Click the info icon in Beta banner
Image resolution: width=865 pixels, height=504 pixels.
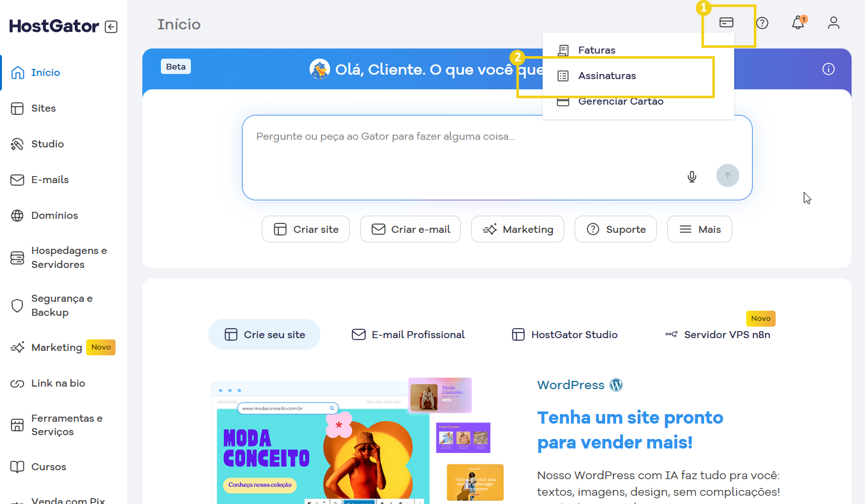click(x=829, y=69)
